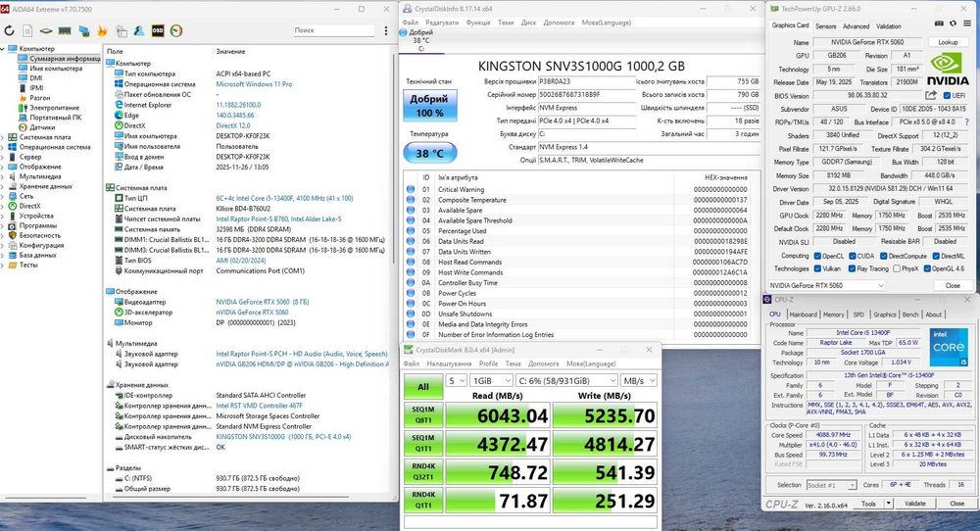
Task: Click the All button in CrystalDiskMark
Action: (x=423, y=387)
